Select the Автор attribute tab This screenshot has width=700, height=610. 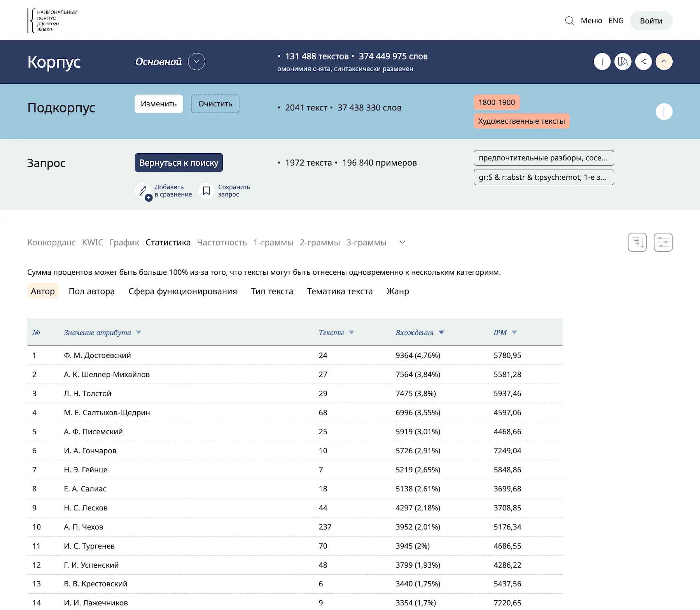pyautogui.click(x=43, y=291)
